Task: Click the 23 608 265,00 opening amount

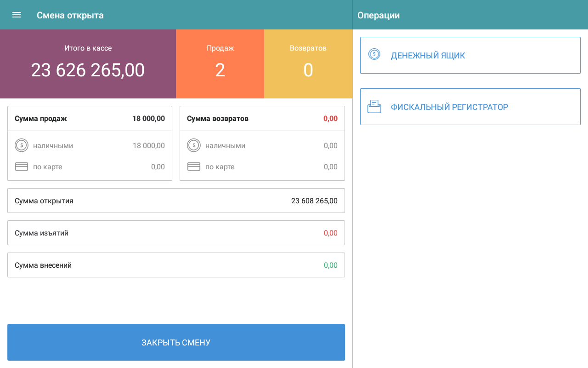Action: pyautogui.click(x=314, y=201)
